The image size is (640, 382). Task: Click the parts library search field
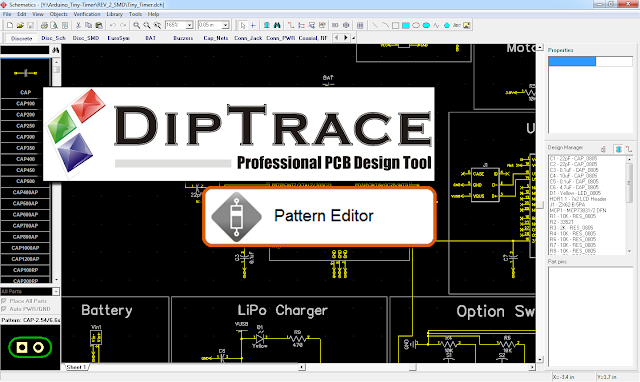pyautogui.click(x=25, y=50)
